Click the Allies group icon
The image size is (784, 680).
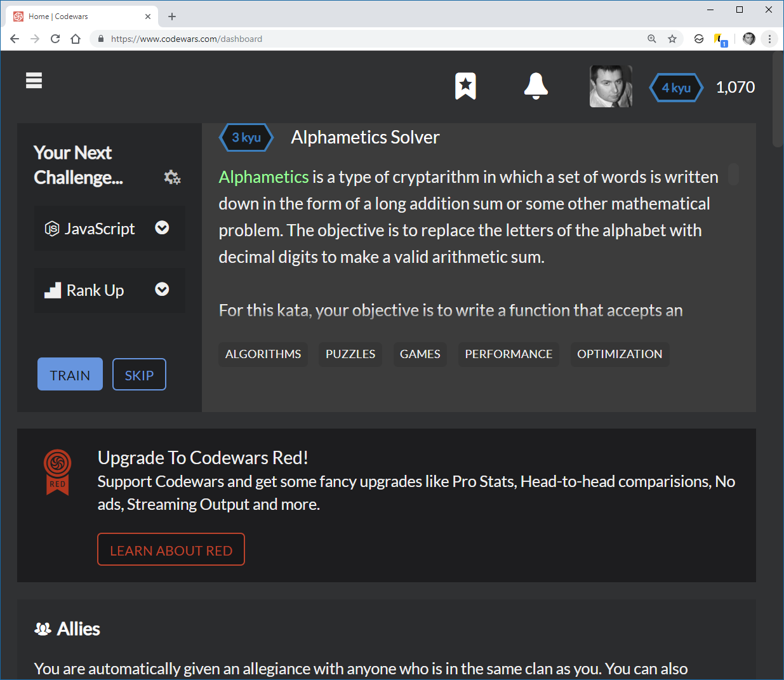tap(43, 629)
